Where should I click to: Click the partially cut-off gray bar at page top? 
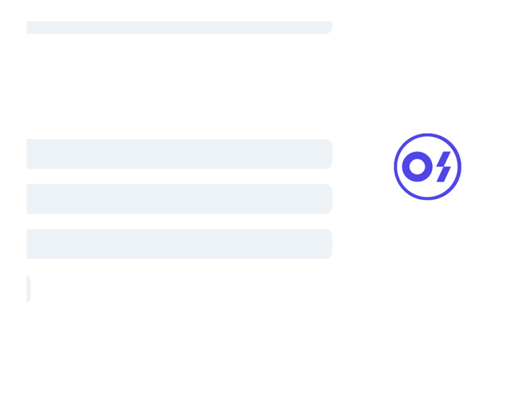click(x=180, y=27)
